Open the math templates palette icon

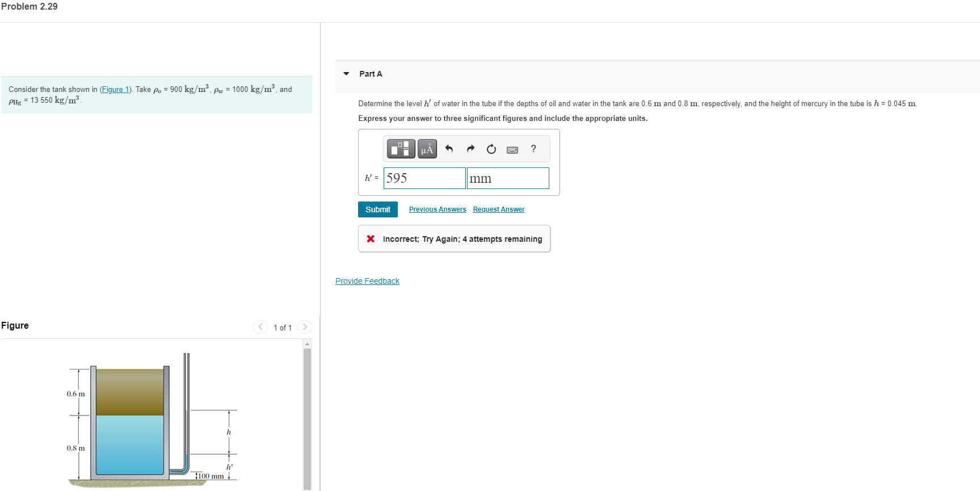point(401,149)
